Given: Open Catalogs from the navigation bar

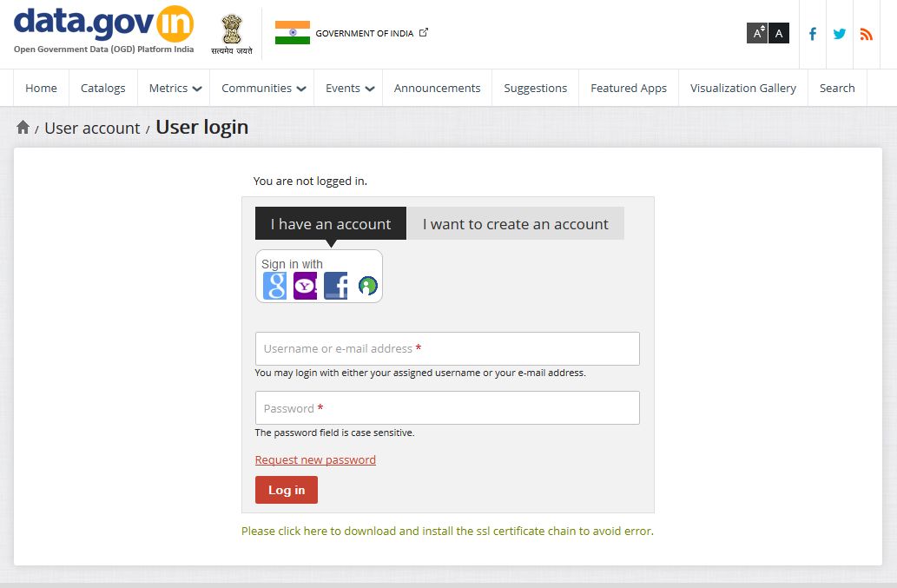Looking at the screenshot, I should pos(103,88).
